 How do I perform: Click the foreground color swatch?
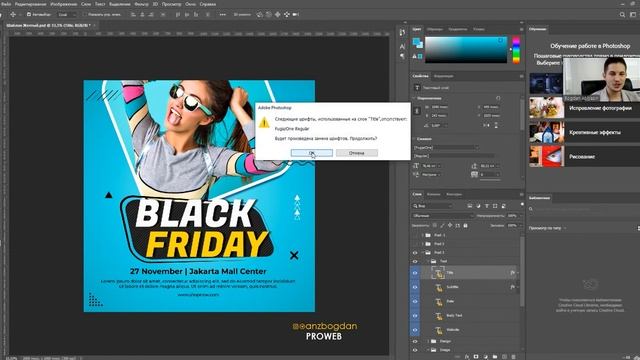(416, 41)
